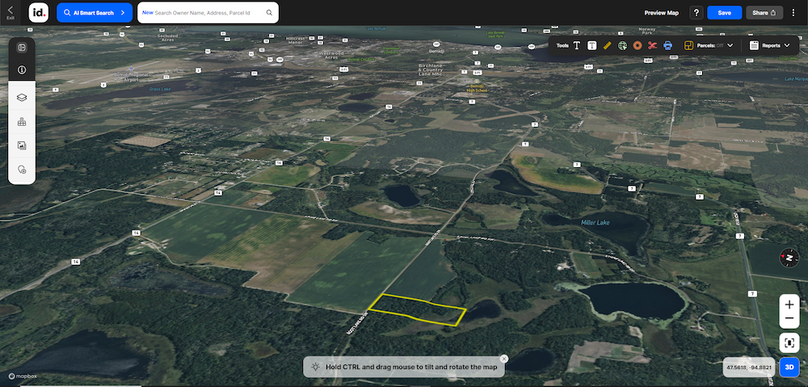Click the yellow parcels grid icon
The height and width of the screenshot is (387, 808).
[x=688, y=45]
